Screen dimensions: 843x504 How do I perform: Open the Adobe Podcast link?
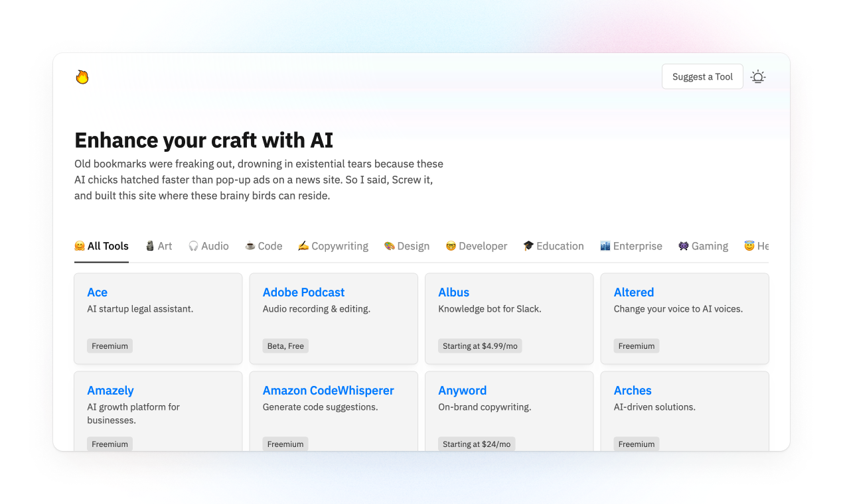303,292
